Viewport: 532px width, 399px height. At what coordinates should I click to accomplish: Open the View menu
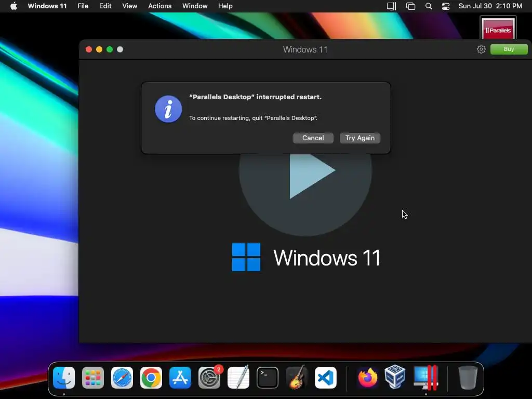(129, 6)
